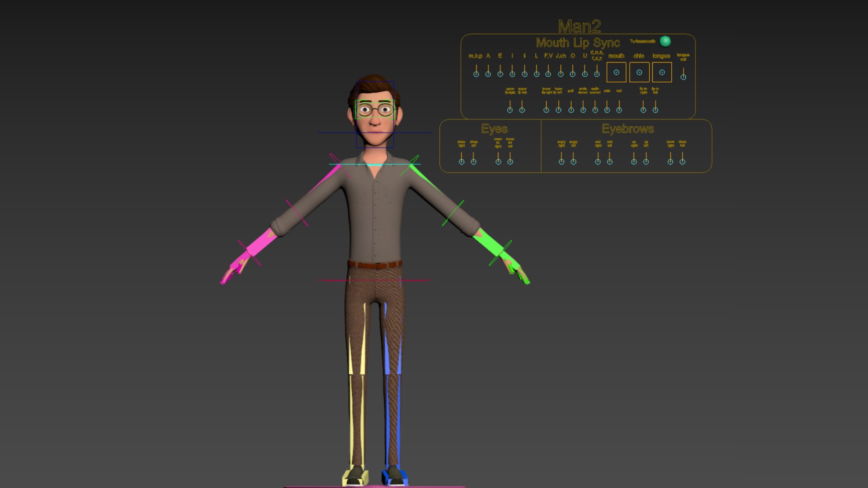The width and height of the screenshot is (868, 488).
Task: Select the green upper arm shoulder control
Action: tap(425, 178)
